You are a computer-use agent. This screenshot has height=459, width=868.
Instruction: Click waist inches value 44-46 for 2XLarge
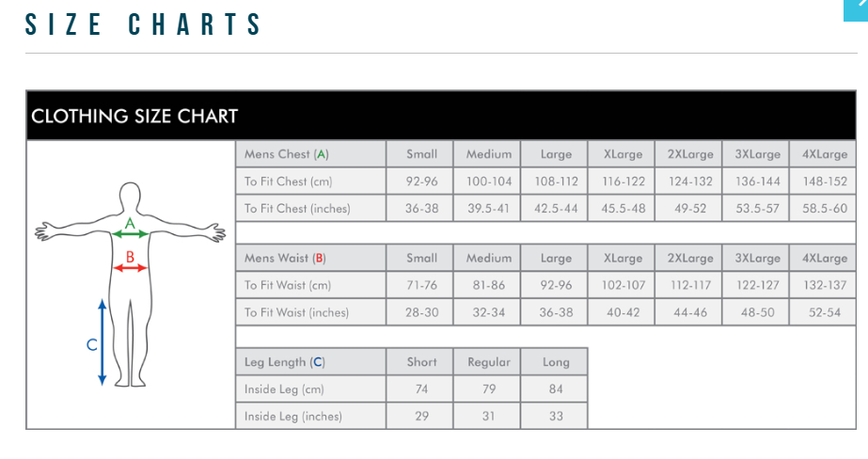tap(690, 312)
